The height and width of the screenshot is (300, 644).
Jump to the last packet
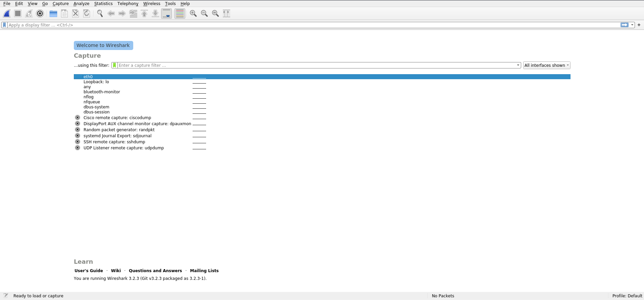[155, 13]
